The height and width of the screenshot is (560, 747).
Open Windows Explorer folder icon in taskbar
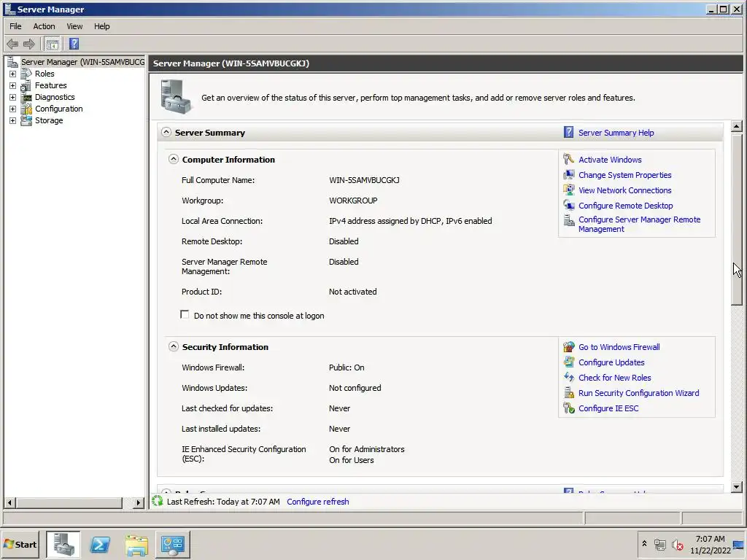pyautogui.click(x=136, y=544)
